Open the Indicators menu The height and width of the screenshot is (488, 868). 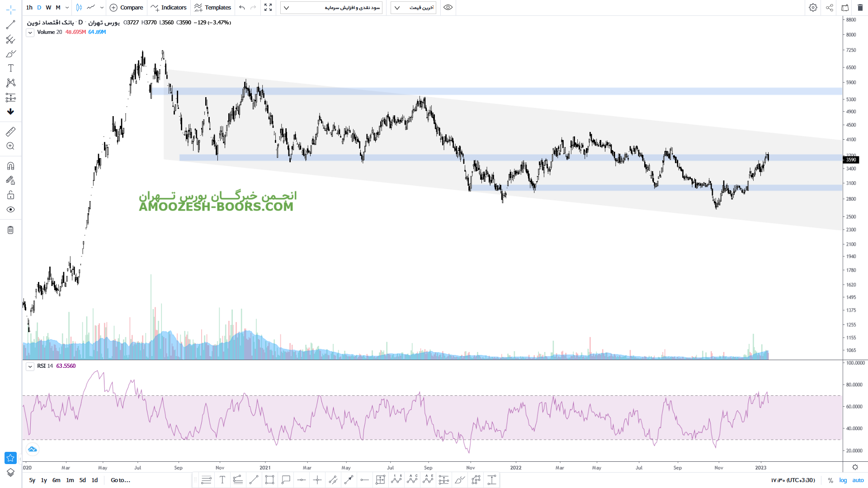click(169, 8)
